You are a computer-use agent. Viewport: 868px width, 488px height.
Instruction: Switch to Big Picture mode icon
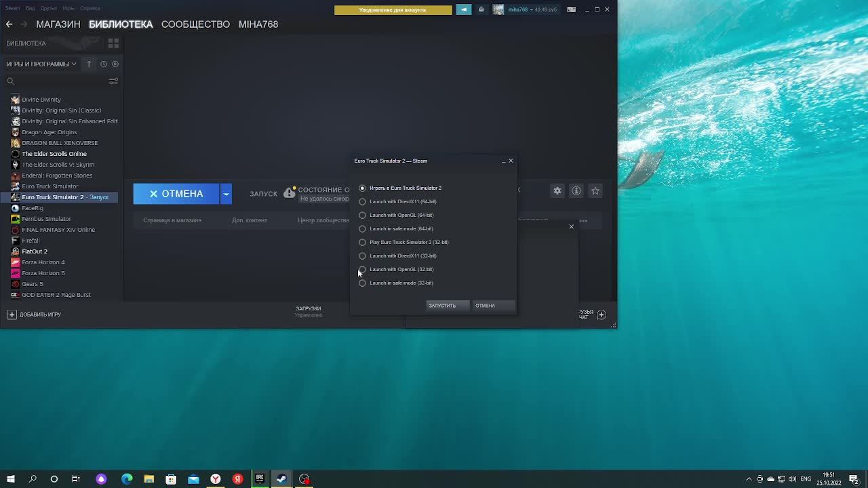pyautogui.click(x=572, y=9)
